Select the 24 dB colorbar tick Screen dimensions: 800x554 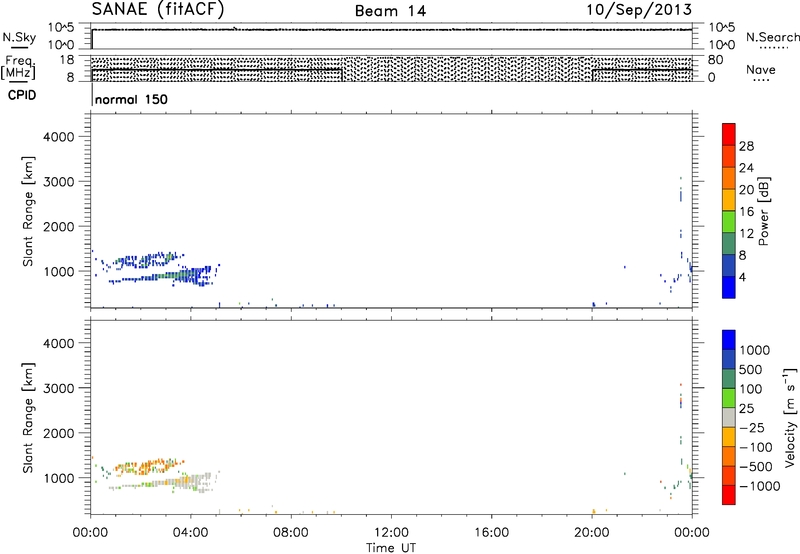tap(746, 168)
